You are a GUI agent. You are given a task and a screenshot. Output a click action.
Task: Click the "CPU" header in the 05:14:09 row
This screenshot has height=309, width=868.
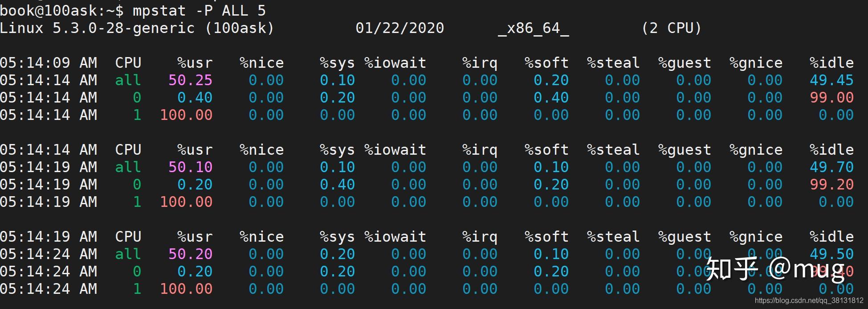128,63
